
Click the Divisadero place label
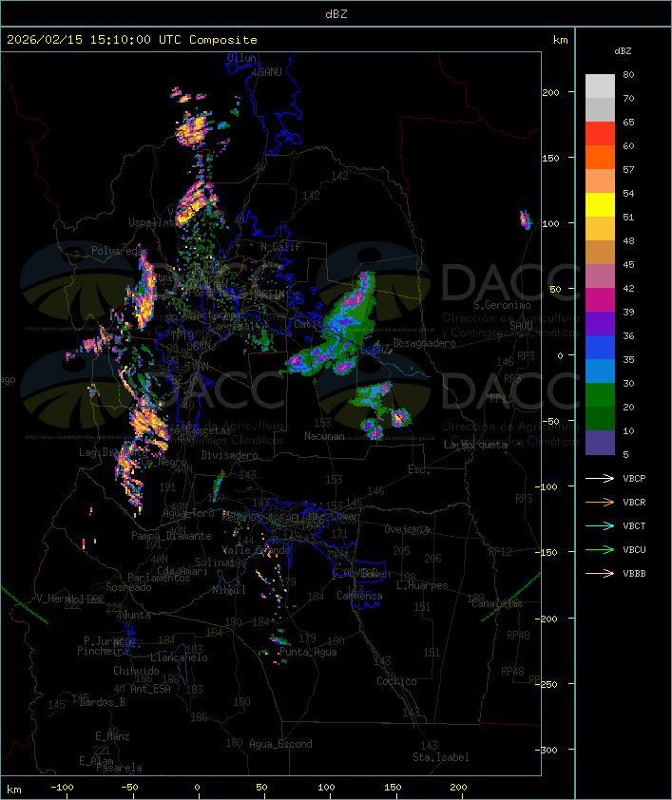coord(230,455)
